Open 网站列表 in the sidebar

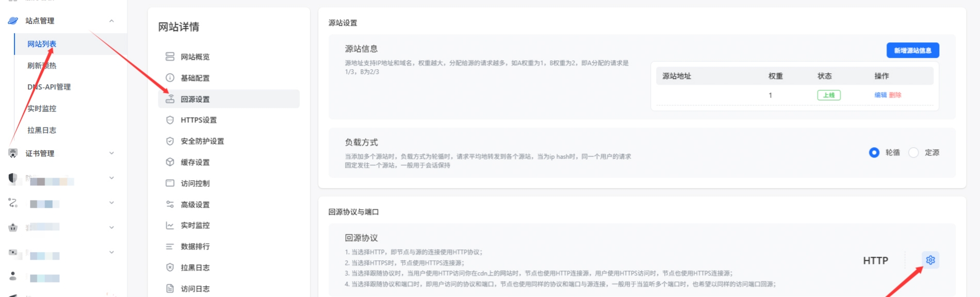pos(42,44)
